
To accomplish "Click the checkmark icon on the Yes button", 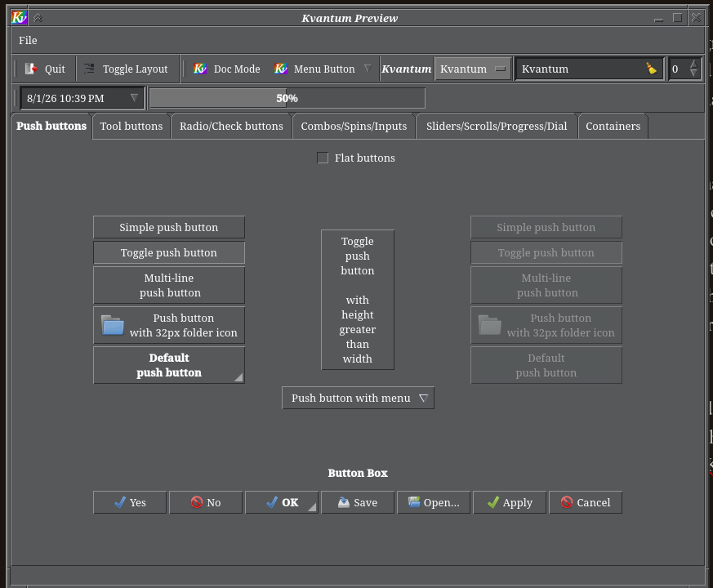I will [x=119, y=502].
